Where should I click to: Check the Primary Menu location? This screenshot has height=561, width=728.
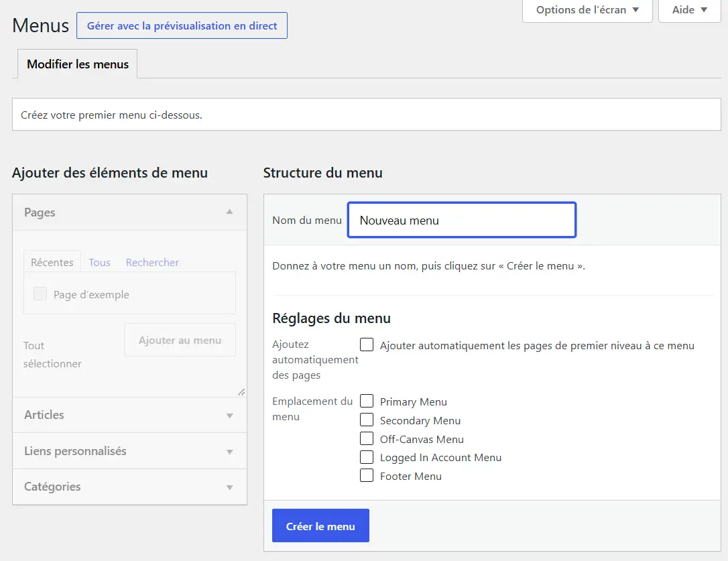(x=367, y=401)
